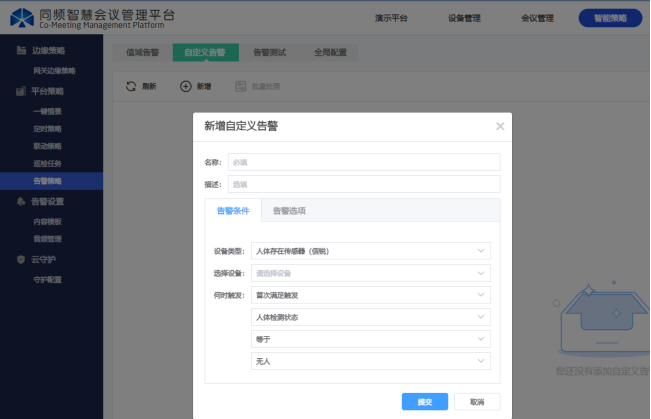Focus the 名称 input field
The width and height of the screenshot is (651, 419).
coord(364,162)
